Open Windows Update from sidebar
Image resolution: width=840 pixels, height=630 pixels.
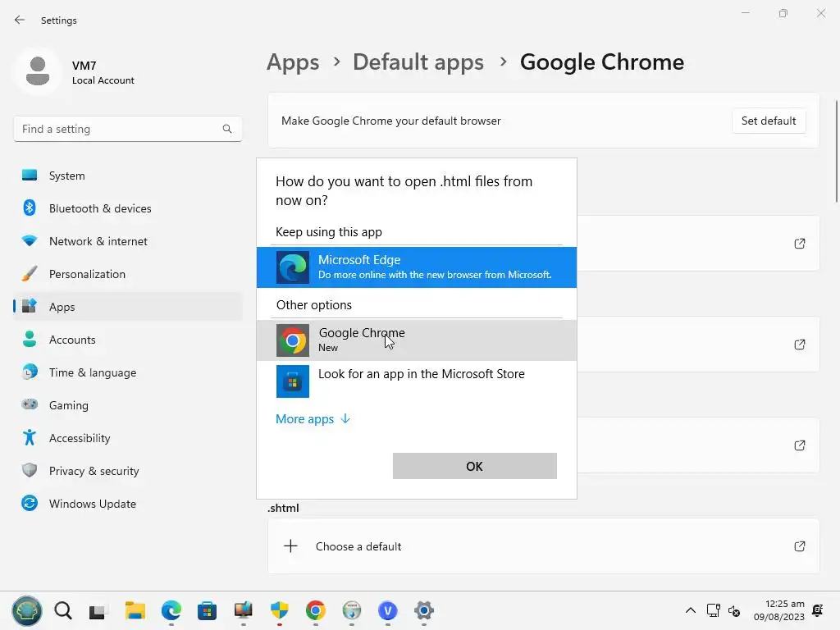click(x=93, y=504)
